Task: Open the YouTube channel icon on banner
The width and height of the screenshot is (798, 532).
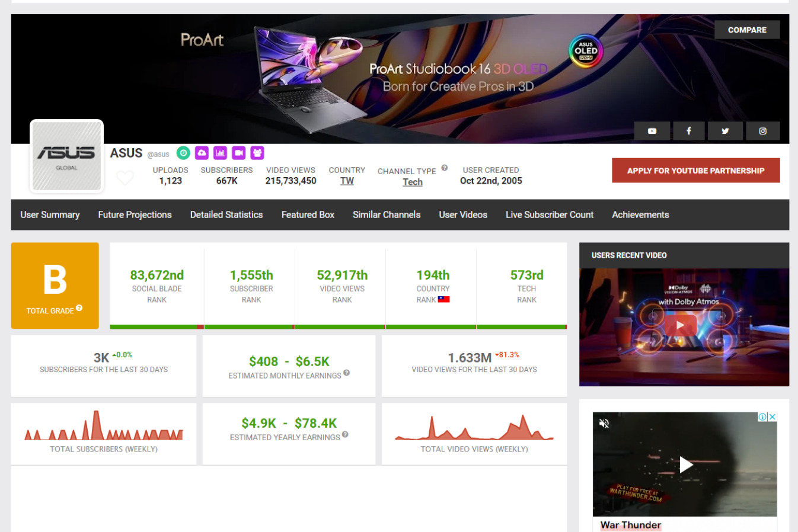Action: tap(652, 131)
